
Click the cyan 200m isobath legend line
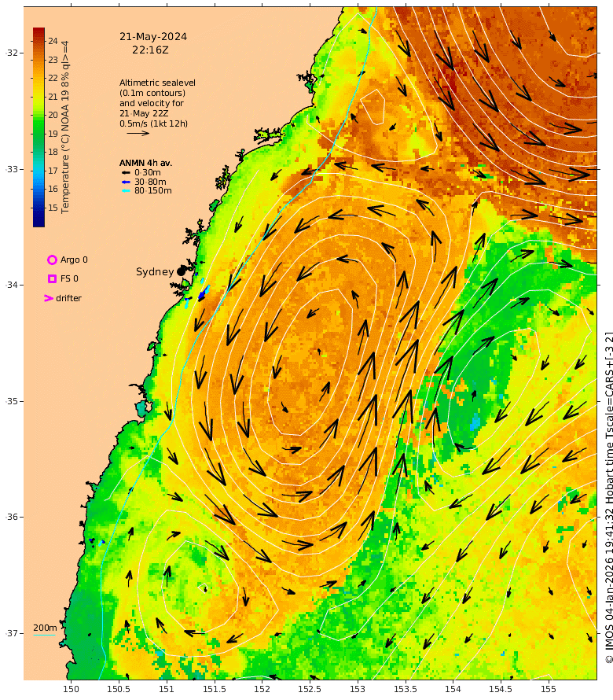(x=45, y=635)
